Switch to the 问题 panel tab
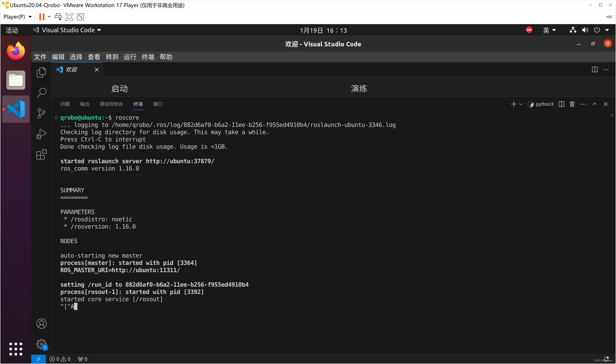616x364 pixels. pyautogui.click(x=65, y=104)
